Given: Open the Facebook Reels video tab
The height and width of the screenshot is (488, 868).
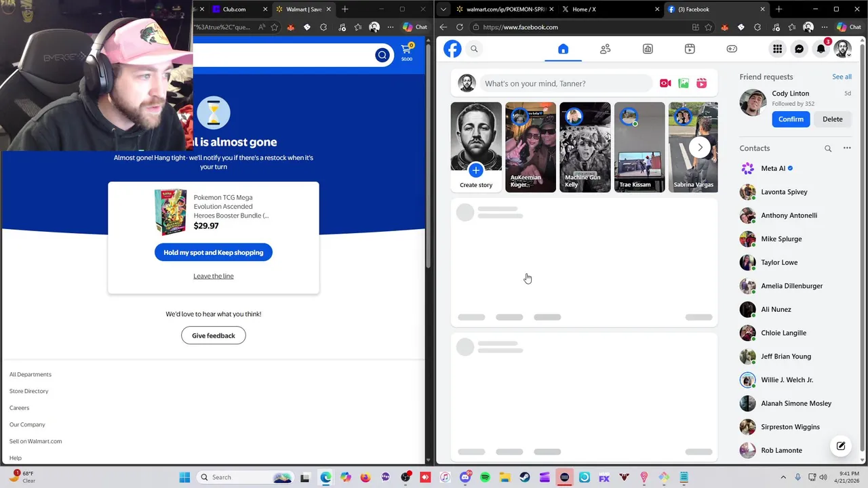Looking at the screenshot, I should click(690, 49).
